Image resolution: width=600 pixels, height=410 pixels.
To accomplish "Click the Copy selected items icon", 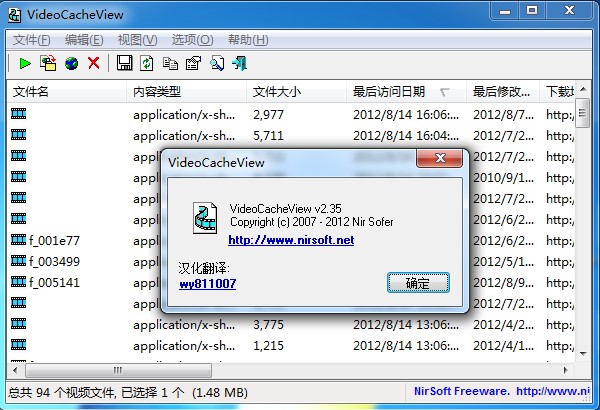I will pyautogui.click(x=170, y=64).
